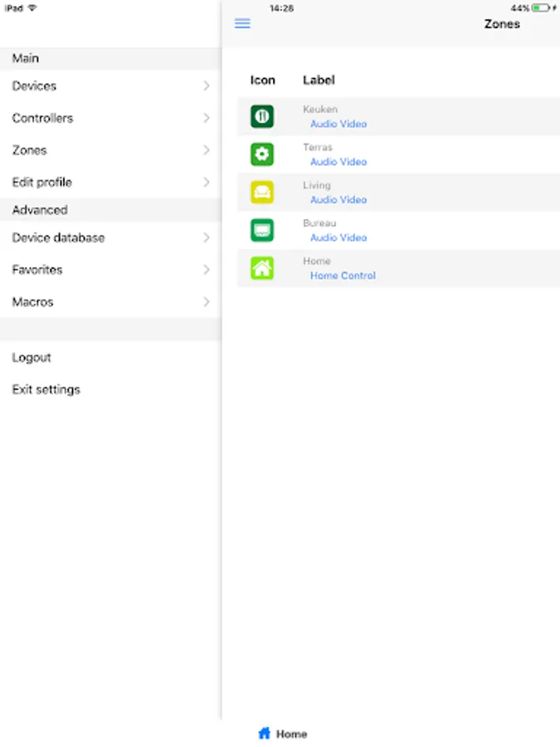
Task: Click the Home label at bottom
Action: (291, 734)
